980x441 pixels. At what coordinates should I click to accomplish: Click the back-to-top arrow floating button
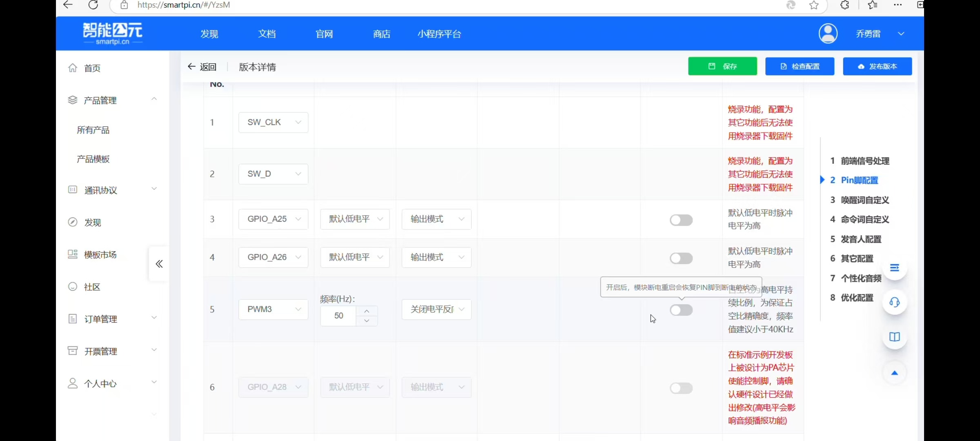point(895,372)
